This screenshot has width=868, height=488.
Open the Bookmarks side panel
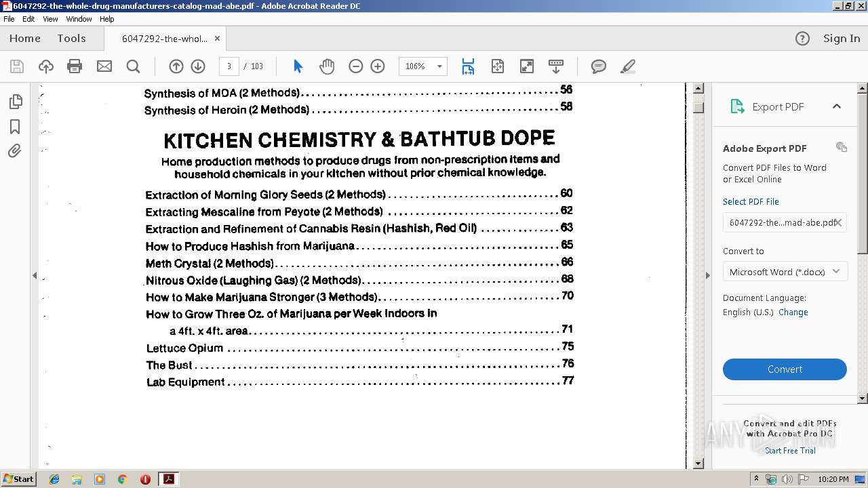[x=15, y=127]
